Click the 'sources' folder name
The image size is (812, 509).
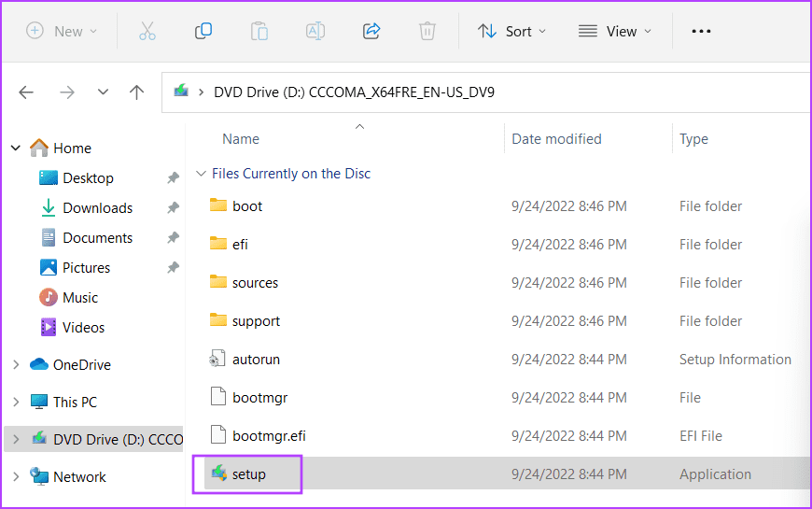pos(256,283)
